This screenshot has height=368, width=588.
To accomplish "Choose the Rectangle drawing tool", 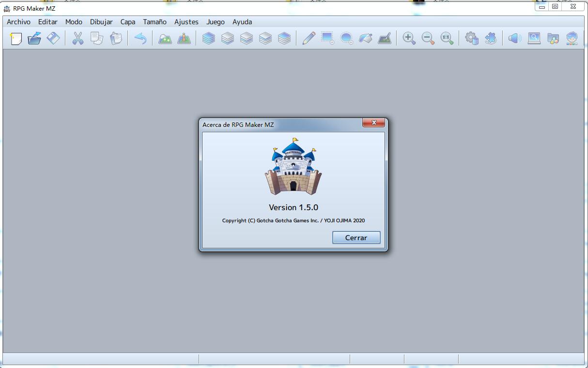I will 327,38.
